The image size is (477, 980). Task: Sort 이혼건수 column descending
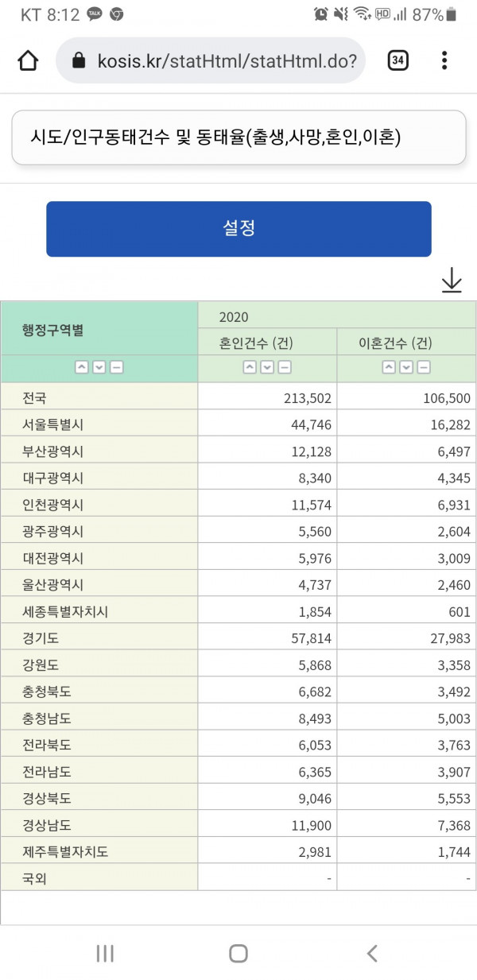point(406,367)
